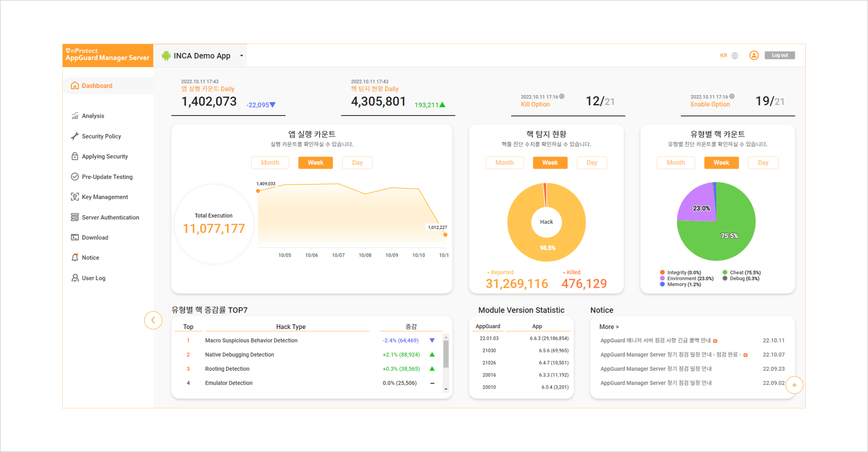Open the Pre-Update Testing menu item

click(107, 177)
